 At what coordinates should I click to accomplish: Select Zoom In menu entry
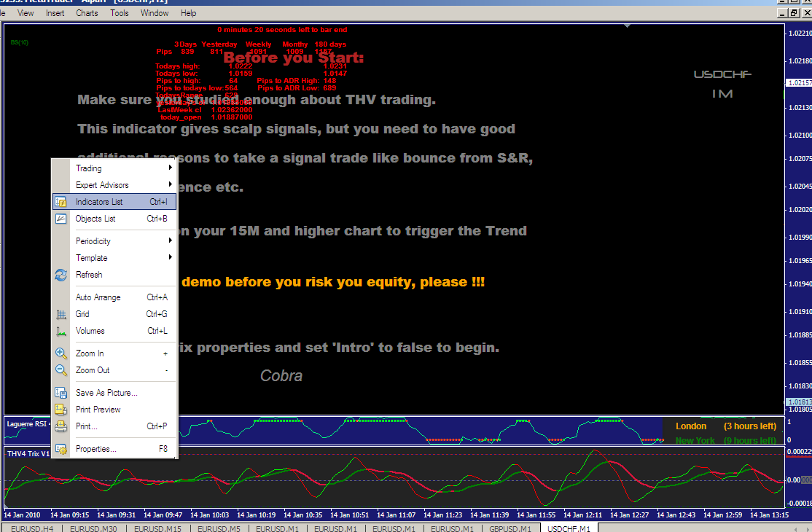[114, 353]
